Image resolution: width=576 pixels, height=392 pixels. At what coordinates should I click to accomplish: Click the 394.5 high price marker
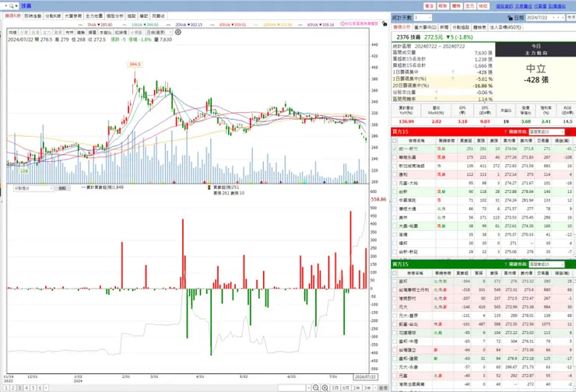[135, 65]
